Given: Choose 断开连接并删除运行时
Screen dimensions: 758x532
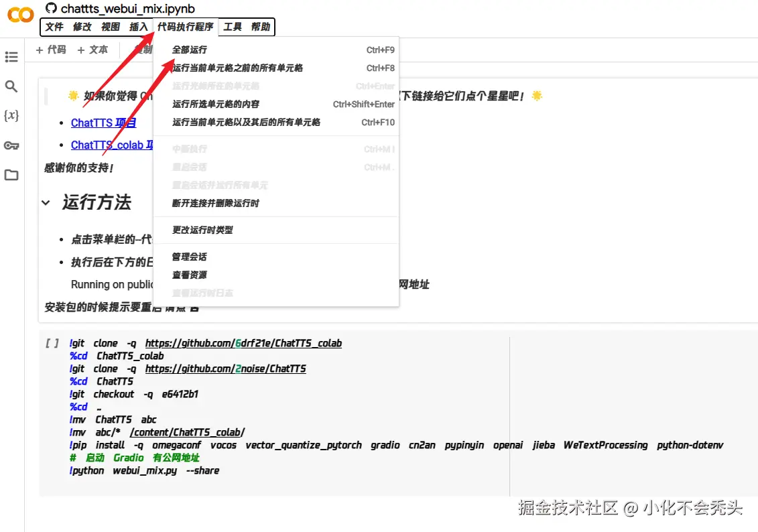Looking at the screenshot, I should point(276,203).
